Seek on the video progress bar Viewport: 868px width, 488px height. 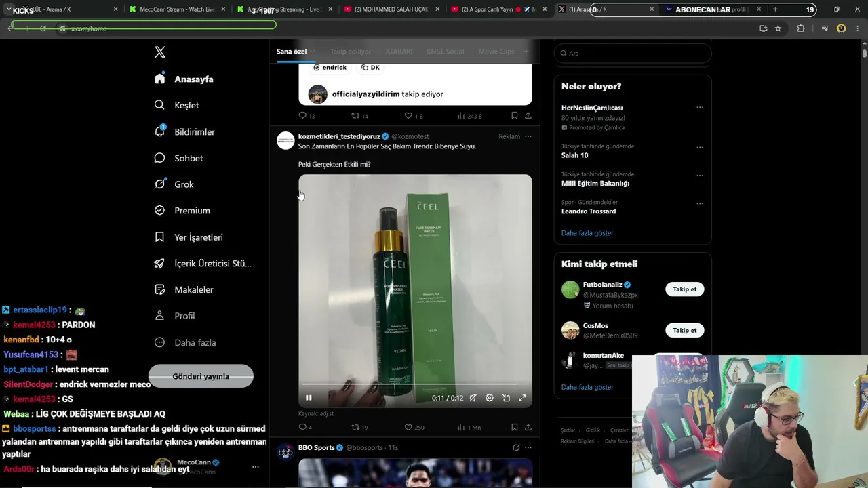415,384
